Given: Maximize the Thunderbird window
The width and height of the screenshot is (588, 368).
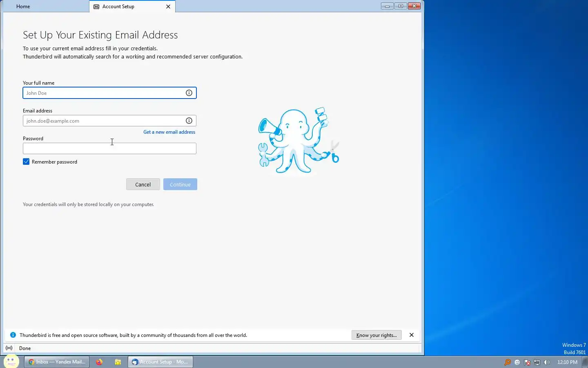Looking at the screenshot, I should (x=401, y=6).
